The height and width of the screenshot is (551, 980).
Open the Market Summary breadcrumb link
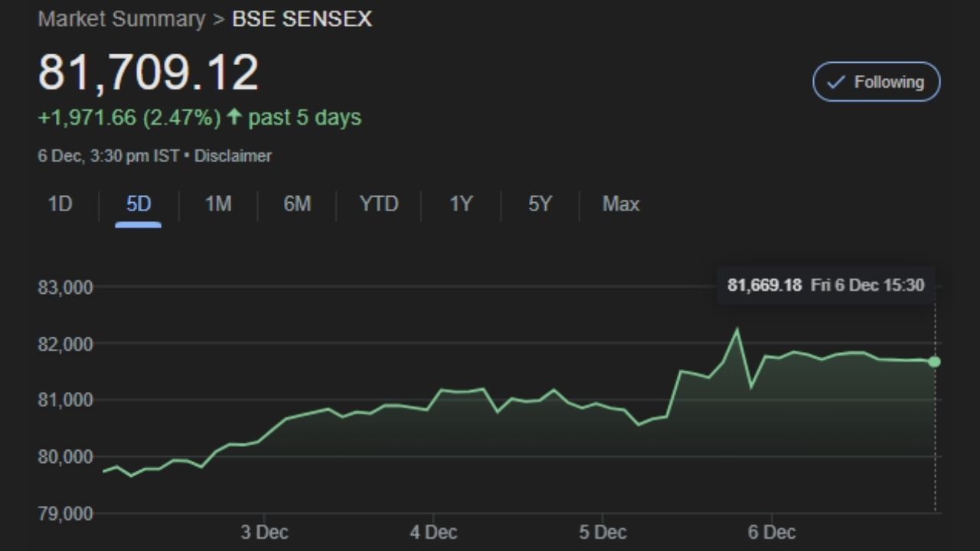coord(122,19)
